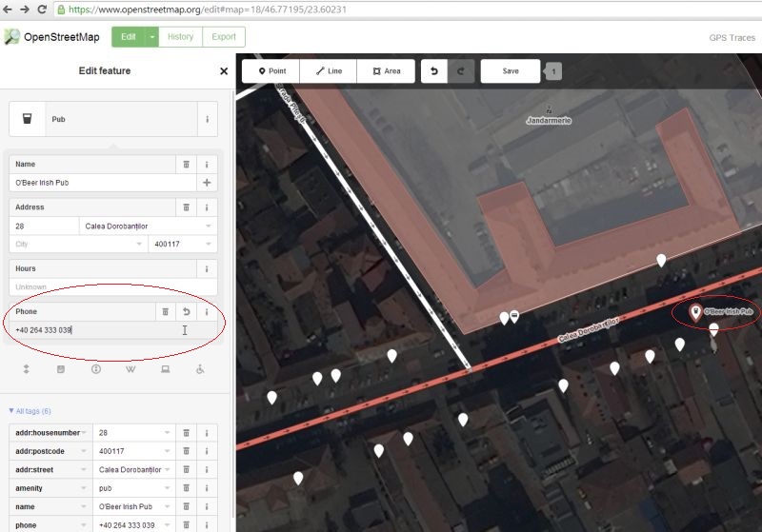Viewport: 762px width, 532px height.
Task: Delete the Phone field with trash icon
Action: point(165,311)
